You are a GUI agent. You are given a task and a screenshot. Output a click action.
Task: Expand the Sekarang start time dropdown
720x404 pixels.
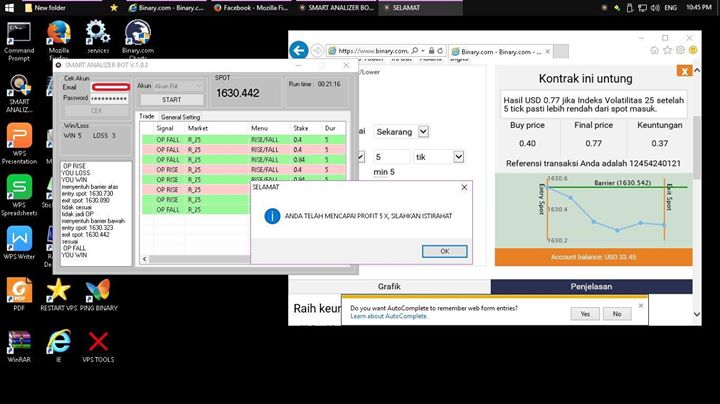[x=423, y=132]
